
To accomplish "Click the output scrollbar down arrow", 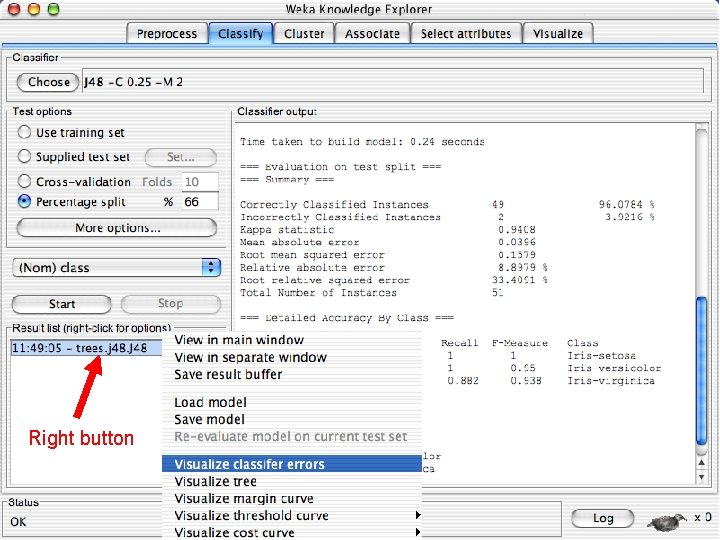I will click(701, 477).
